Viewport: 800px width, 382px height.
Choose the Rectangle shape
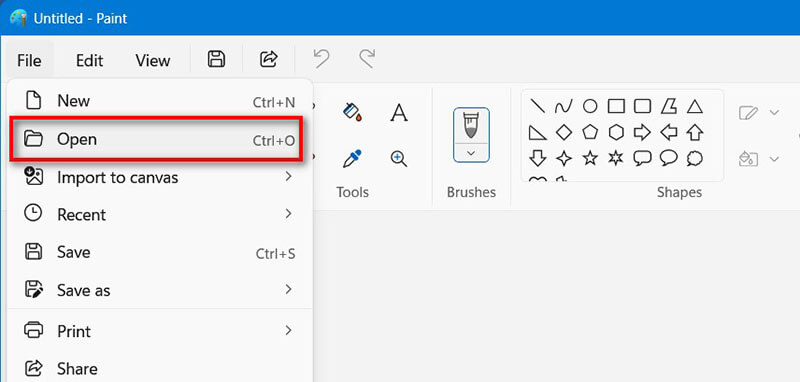pyautogui.click(x=616, y=106)
